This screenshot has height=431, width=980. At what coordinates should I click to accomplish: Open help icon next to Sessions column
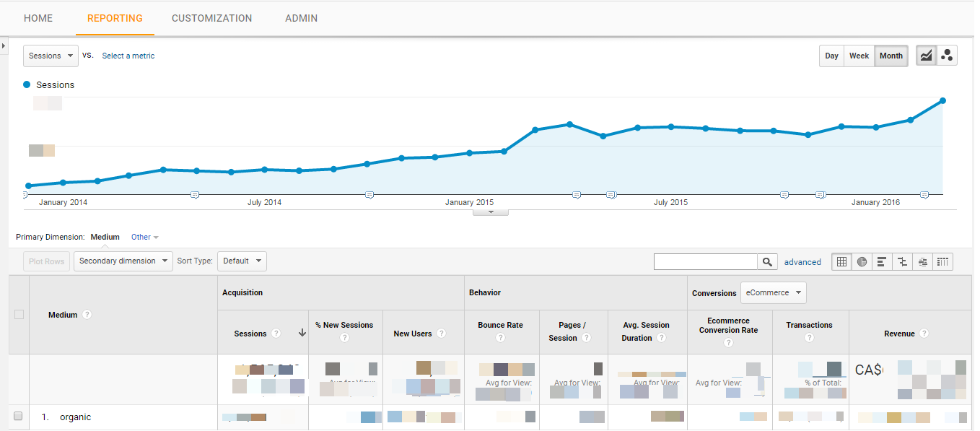276,334
